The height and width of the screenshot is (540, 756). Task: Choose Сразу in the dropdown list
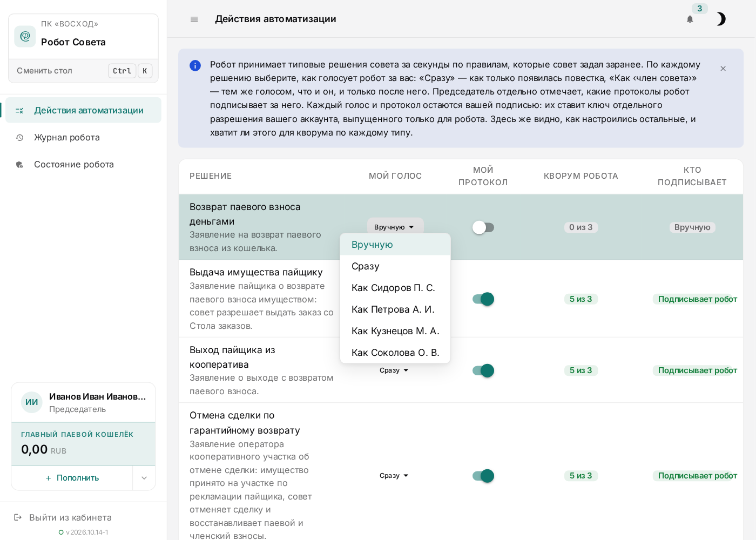click(x=395, y=266)
